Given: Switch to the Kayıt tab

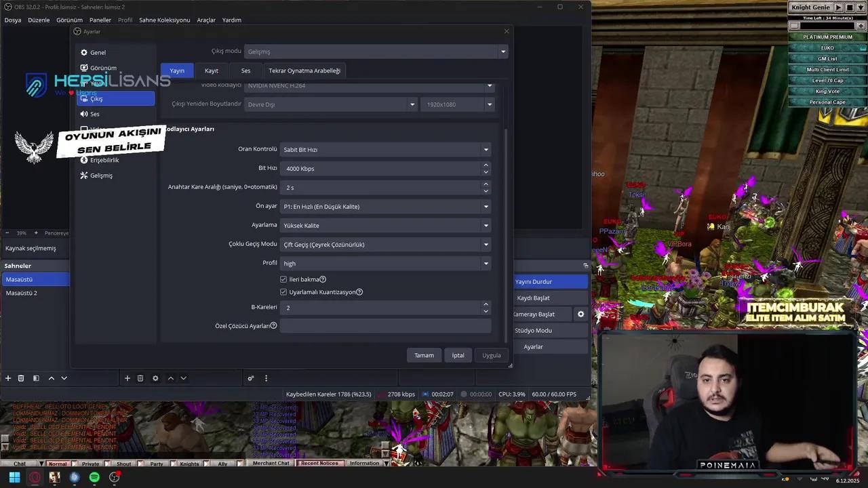Looking at the screenshot, I should click(211, 70).
